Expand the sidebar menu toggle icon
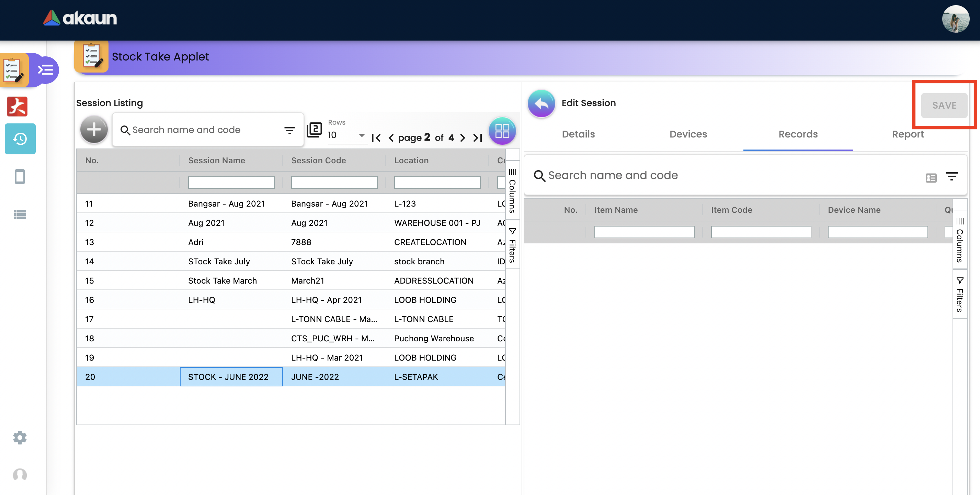Screen dimensions: 980x495 click(x=46, y=70)
